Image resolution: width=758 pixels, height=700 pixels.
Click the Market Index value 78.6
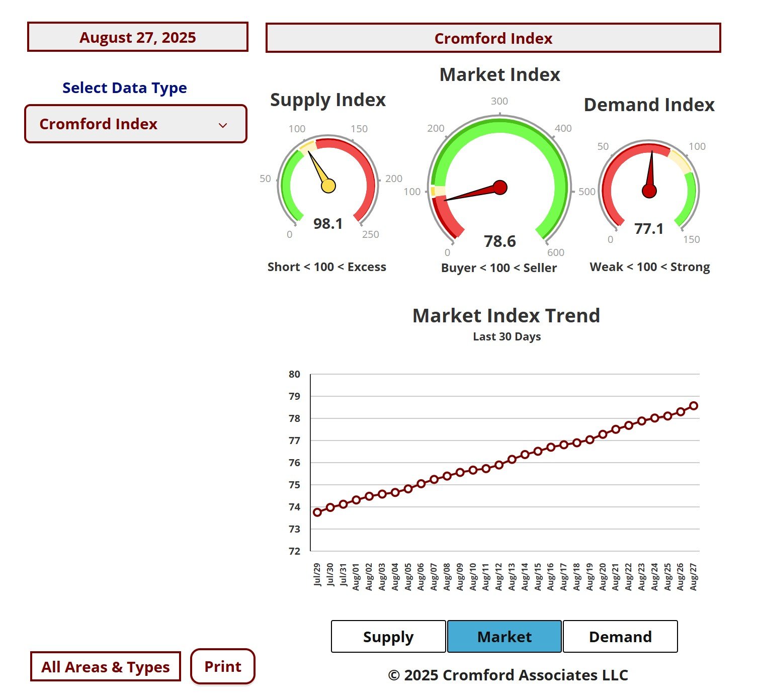point(500,241)
